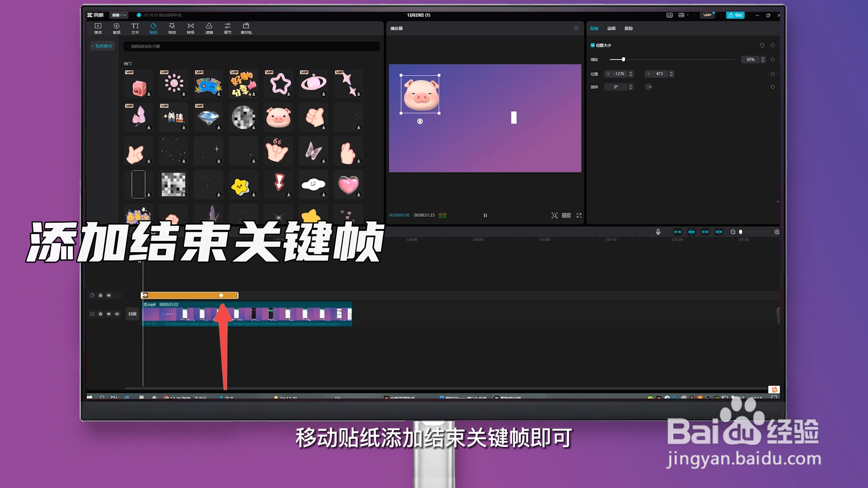Viewport: 868px width, 488px height.
Task: Open the 滤镜 filters panel
Action: (x=209, y=28)
